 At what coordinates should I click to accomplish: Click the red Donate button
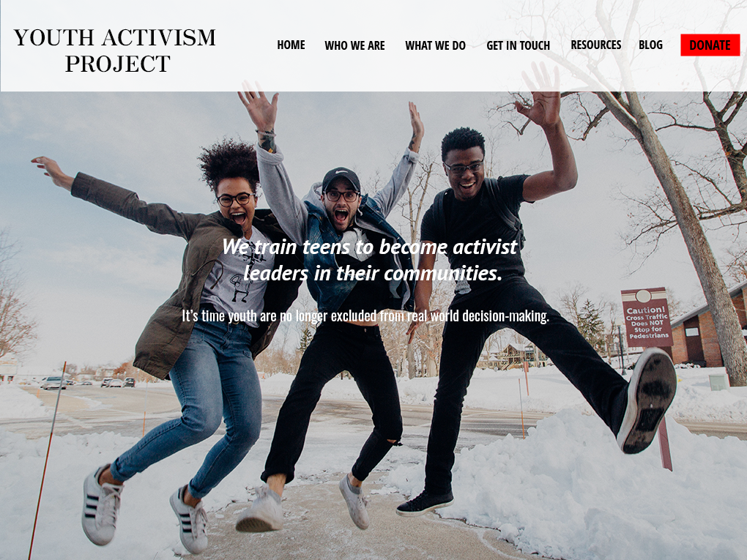(710, 45)
